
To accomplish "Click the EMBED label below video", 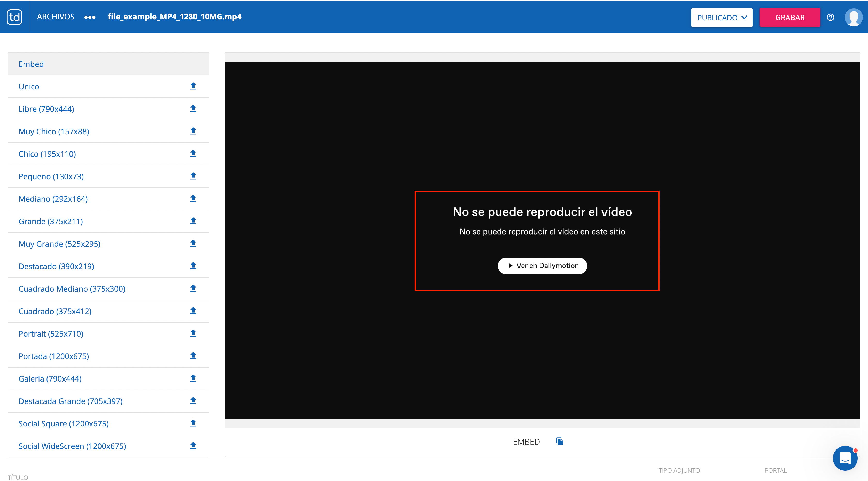I will click(526, 441).
